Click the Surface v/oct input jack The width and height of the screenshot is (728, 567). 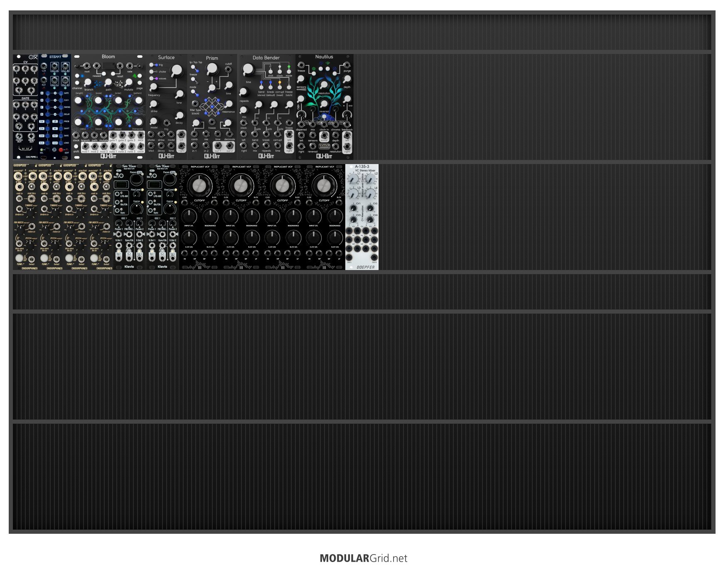coord(151,146)
